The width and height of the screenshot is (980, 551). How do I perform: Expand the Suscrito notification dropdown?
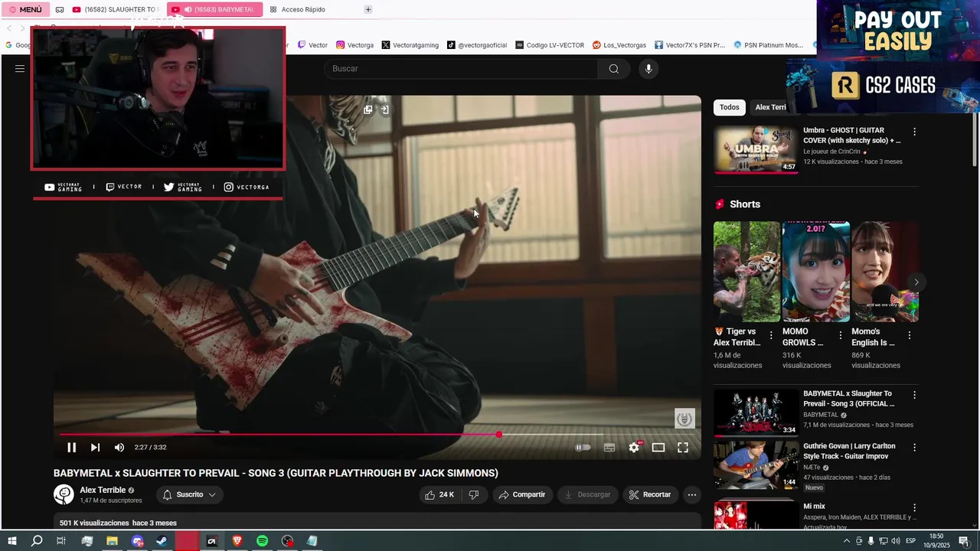189,495
